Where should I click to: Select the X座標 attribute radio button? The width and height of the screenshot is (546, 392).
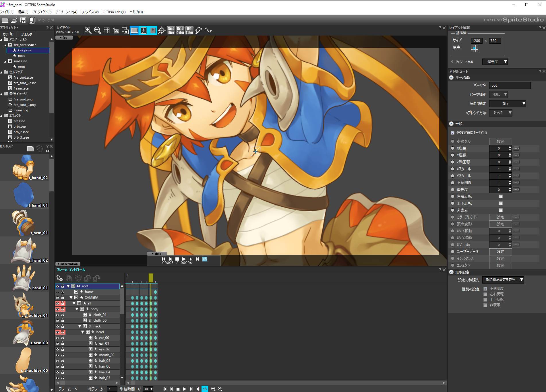click(453, 148)
